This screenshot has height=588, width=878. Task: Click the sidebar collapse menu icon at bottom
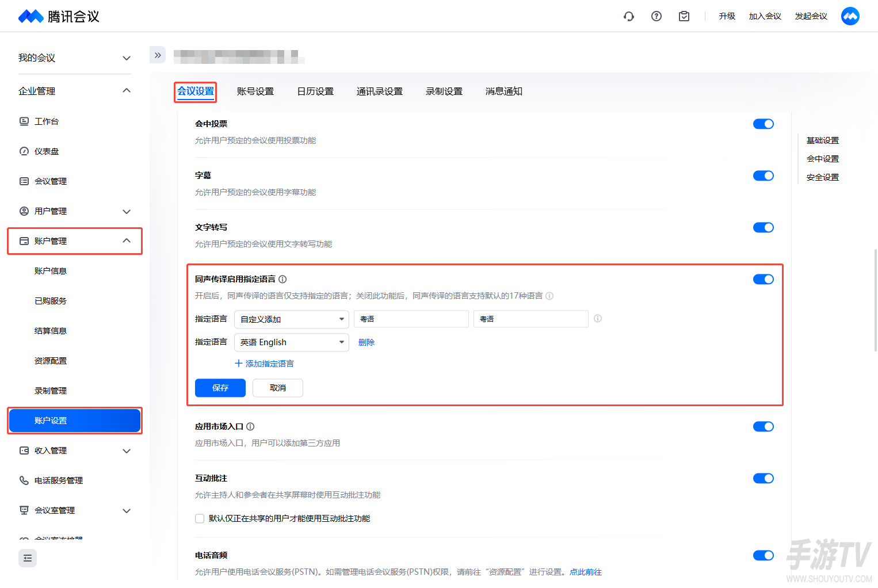[28, 558]
